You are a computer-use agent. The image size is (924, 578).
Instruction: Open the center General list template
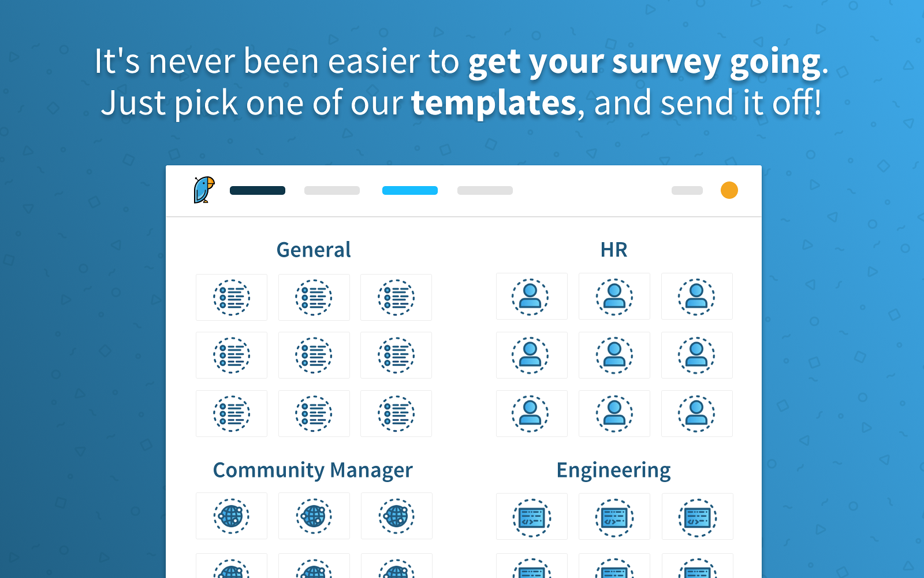314,355
